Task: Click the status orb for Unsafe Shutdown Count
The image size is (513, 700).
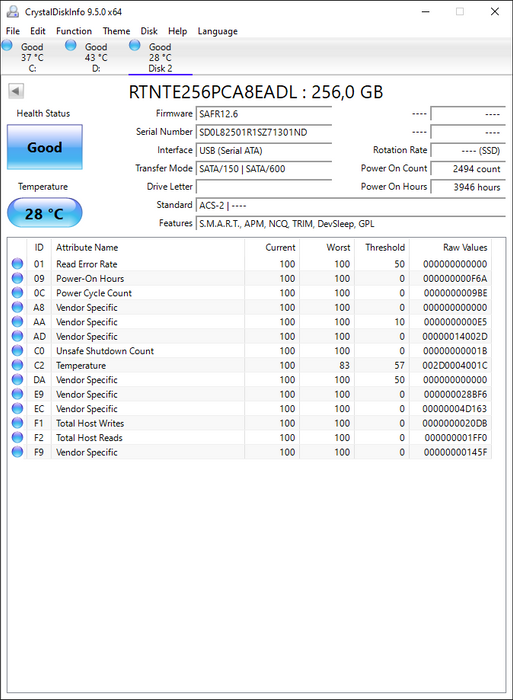Action: pyautogui.click(x=17, y=351)
